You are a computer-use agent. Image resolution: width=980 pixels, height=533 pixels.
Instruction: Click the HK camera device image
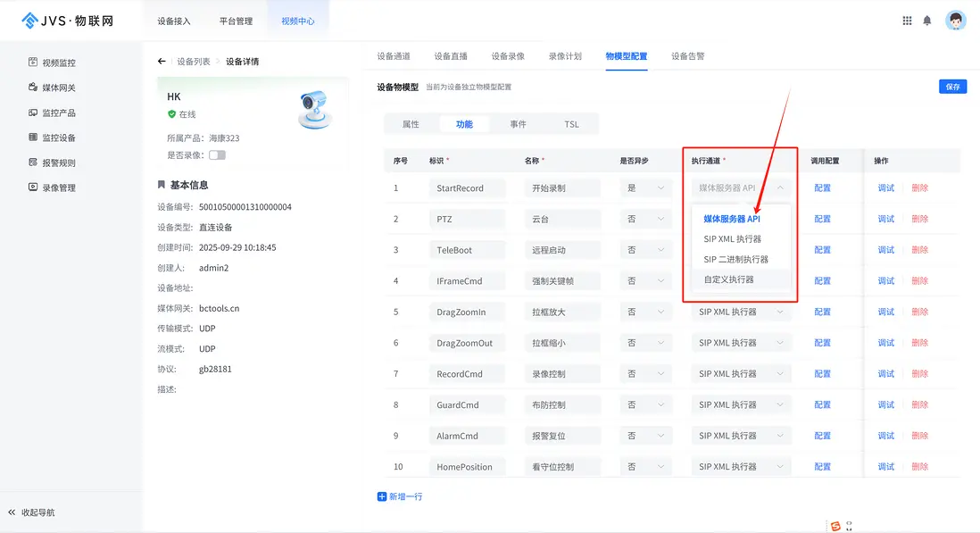click(314, 110)
